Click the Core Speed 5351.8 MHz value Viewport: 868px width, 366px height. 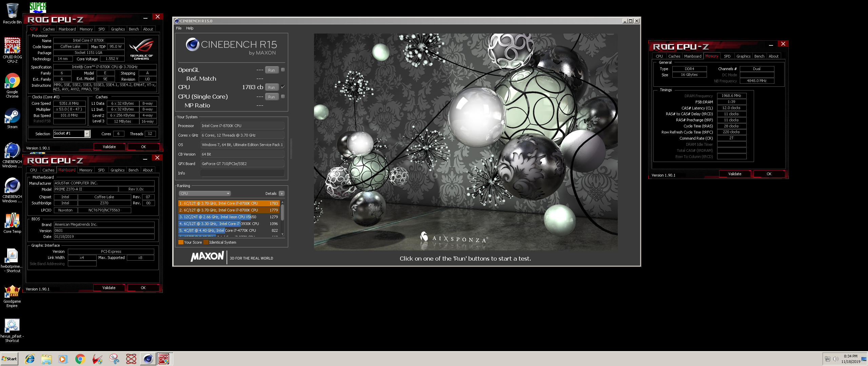(69, 103)
